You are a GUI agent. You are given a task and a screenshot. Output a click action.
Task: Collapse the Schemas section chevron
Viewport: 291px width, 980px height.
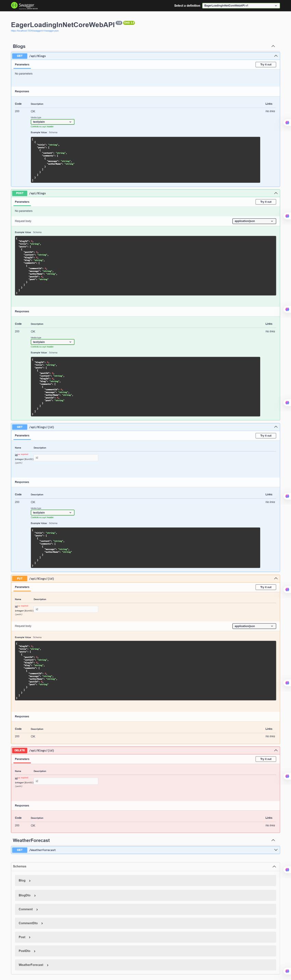click(274, 866)
